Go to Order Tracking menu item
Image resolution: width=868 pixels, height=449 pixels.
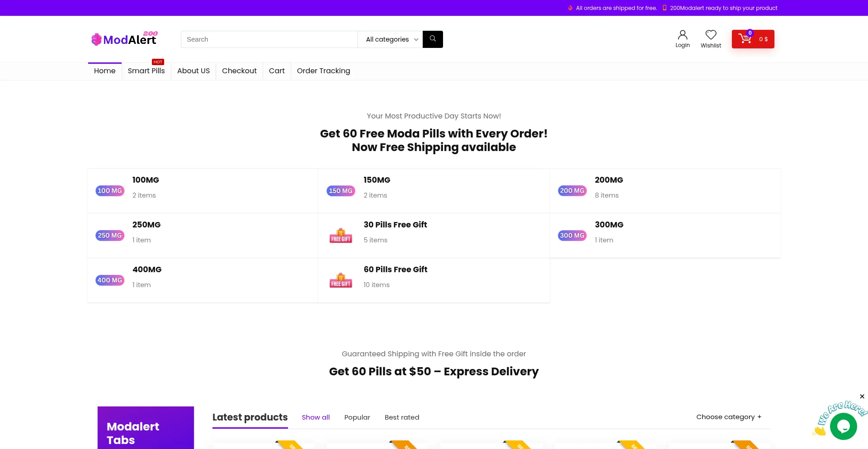point(323,71)
